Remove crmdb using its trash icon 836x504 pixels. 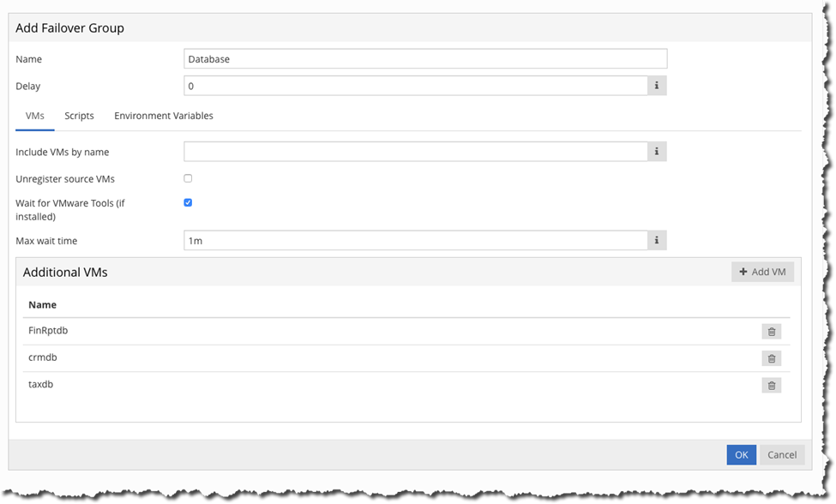(x=771, y=358)
